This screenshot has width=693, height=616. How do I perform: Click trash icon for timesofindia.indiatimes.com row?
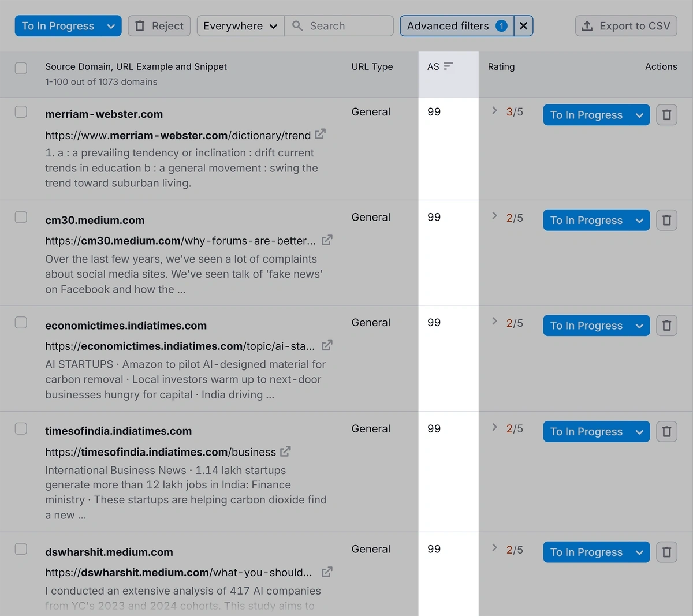[x=666, y=432]
